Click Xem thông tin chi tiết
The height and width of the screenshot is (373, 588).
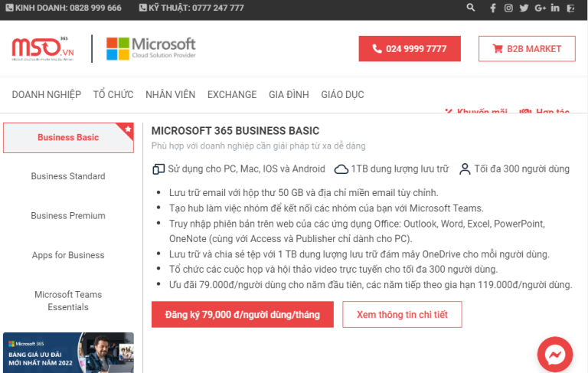(402, 315)
